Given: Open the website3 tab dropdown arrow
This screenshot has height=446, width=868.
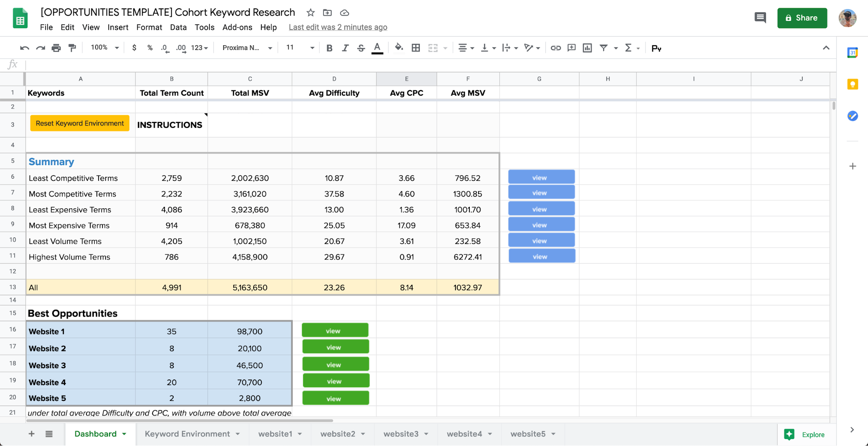Looking at the screenshot, I should coord(426,434).
